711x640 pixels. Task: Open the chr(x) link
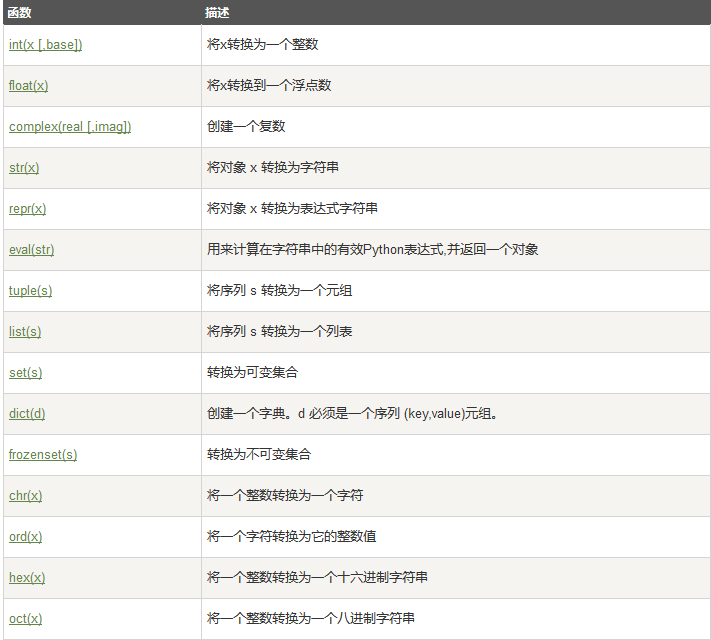pos(25,496)
